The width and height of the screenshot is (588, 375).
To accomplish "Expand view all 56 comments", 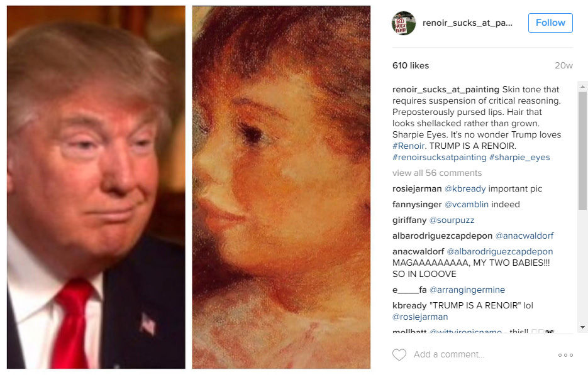I will [x=437, y=173].
